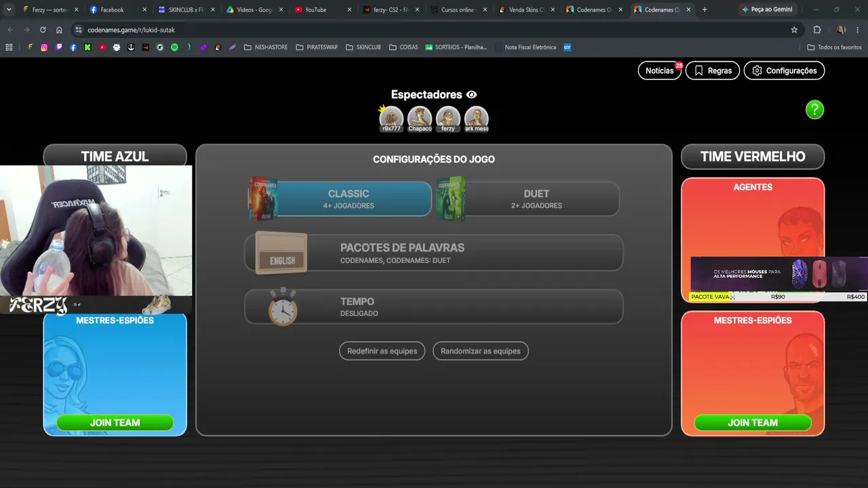Open the YouTube bookmark icon
Image resolution: width=868 pixels, height=488 pixels.
tap(102, 47)
